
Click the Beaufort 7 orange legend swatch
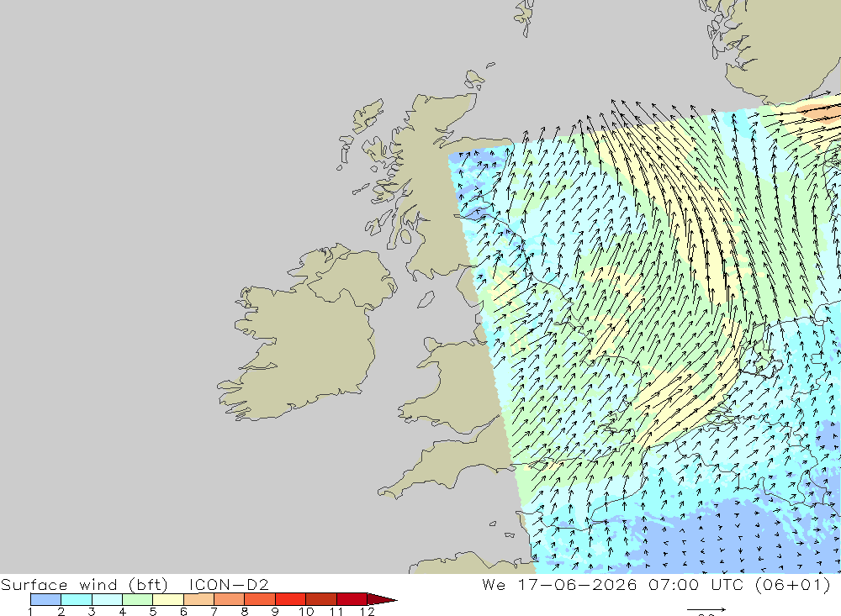point(229,599)
